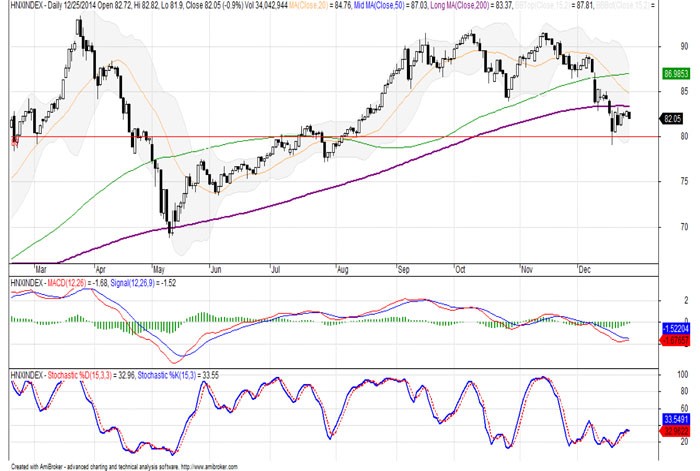700x471 pixels.
Task: Click the Stochastic %D(15,3,3) red label
Action: [x=93, y=373]
